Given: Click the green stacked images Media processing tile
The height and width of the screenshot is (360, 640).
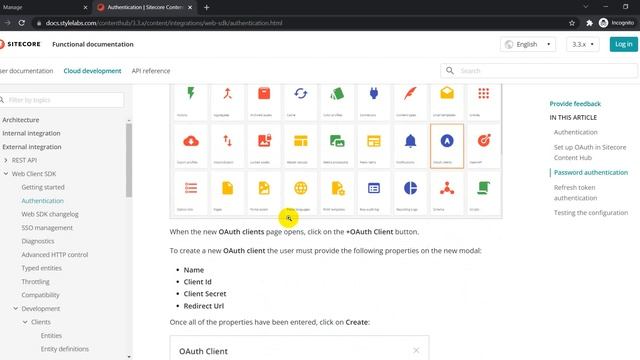Looking at the screenshot, I should point(337,146).
